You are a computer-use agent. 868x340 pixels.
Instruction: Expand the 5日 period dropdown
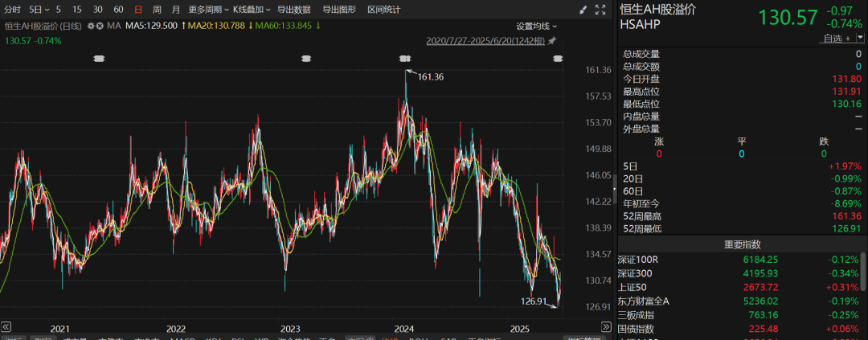(38, 10)
